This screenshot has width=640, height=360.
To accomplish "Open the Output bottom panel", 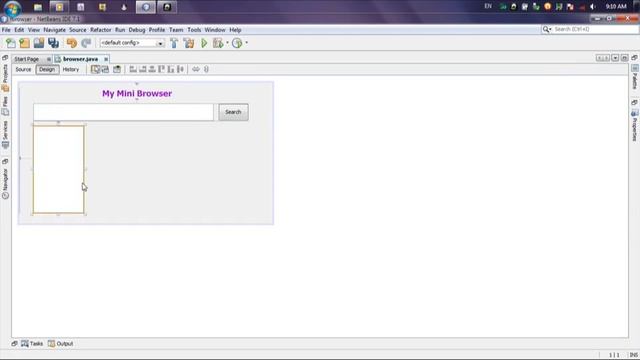I will pos(60,344).
